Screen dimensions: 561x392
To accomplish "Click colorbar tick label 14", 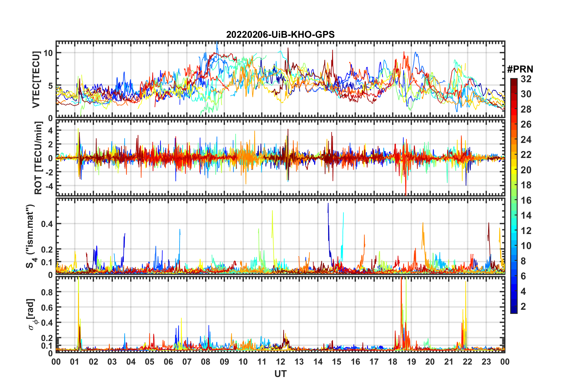I will click(x=526, y=215).
